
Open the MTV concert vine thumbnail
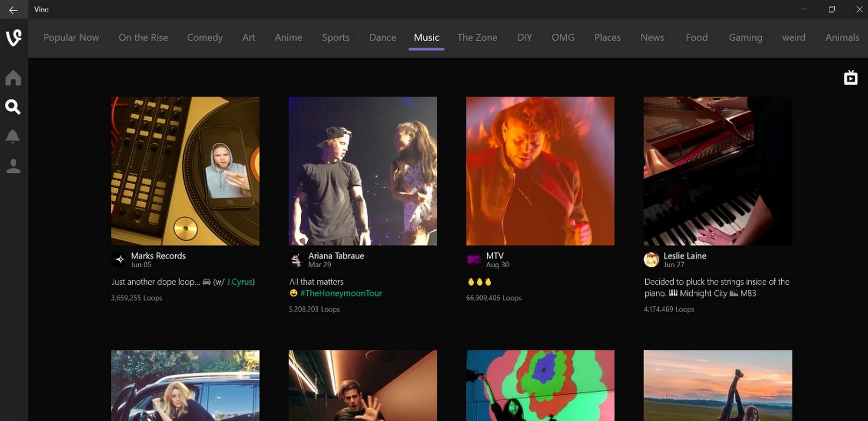(540, 171)
